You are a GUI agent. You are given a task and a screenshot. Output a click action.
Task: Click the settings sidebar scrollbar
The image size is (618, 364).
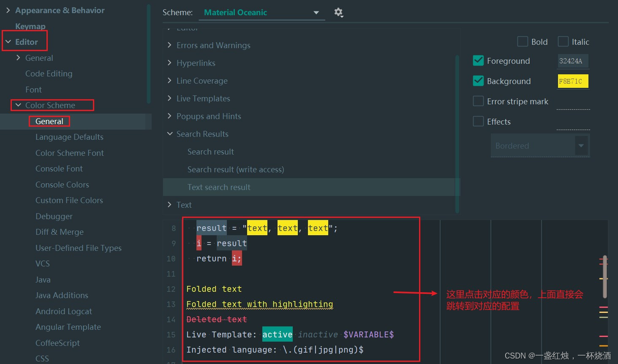click(148, 54)
